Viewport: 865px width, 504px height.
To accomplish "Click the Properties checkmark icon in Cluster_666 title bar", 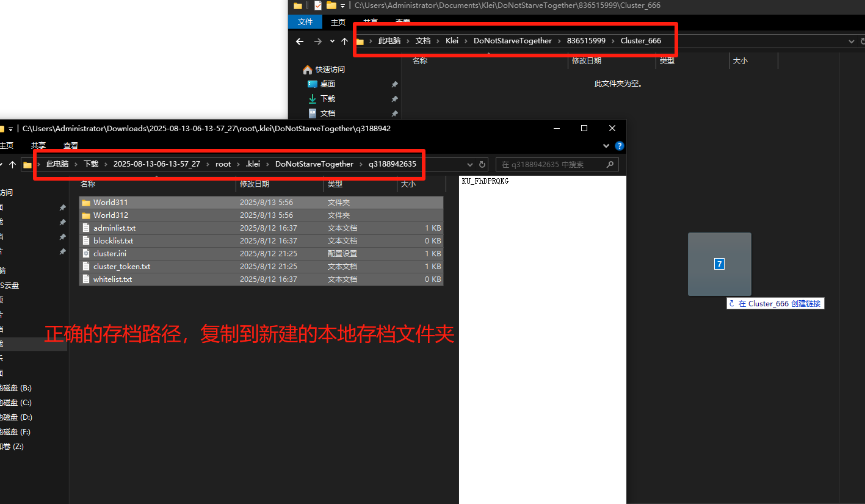I will tap(318, 5).
